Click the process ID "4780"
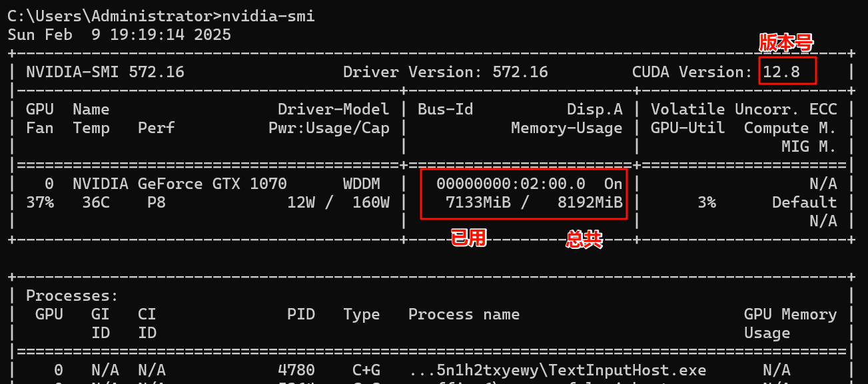The image size is (868, 384). point(296,370)
